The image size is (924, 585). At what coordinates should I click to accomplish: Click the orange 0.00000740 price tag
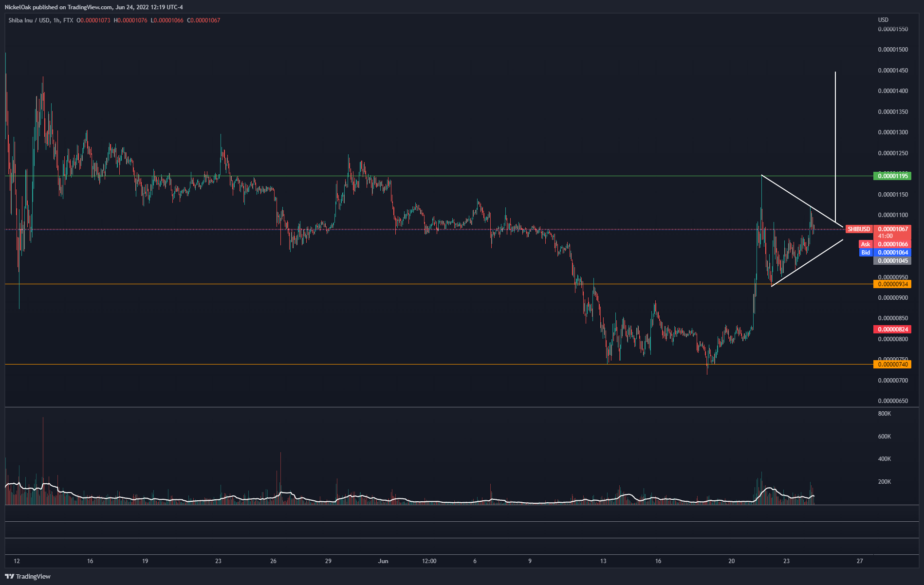(x=892, y=365)
